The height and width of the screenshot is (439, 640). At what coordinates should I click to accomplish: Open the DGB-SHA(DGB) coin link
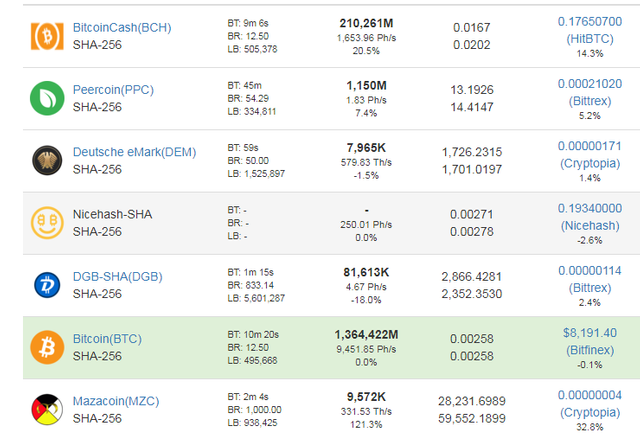click(118, 277)
